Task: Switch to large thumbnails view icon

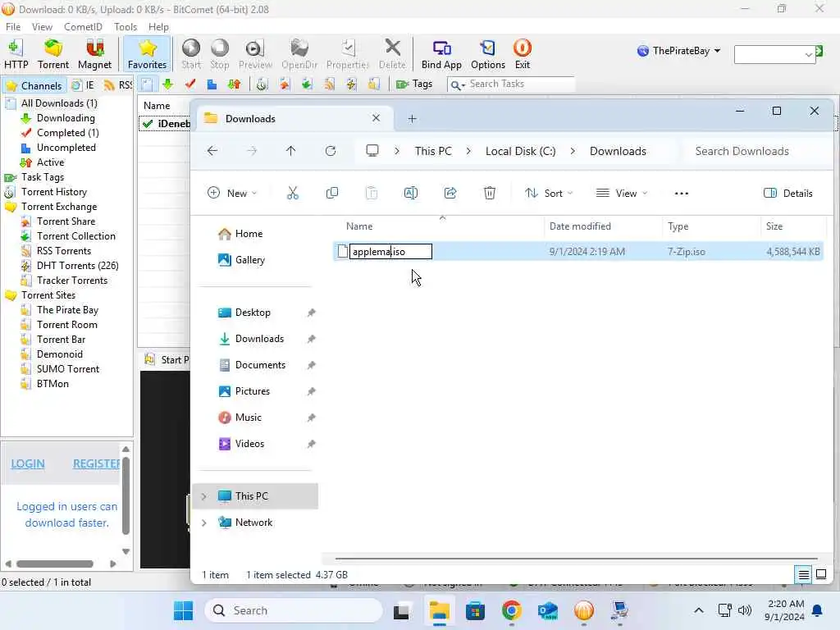Action: (820, 575)
